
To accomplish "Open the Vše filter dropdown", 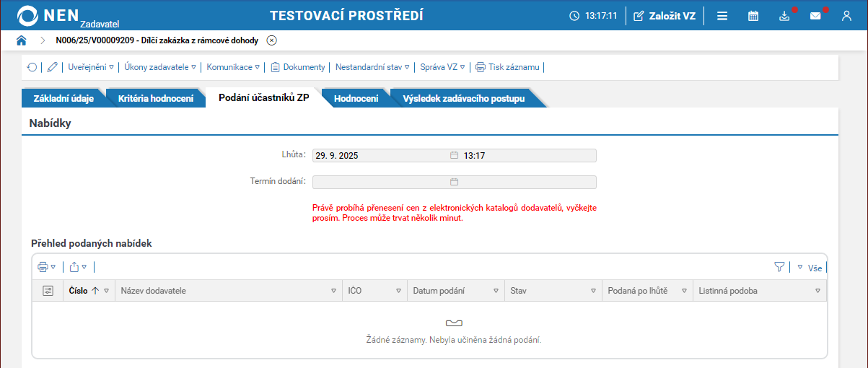I will tap(810, 268).
